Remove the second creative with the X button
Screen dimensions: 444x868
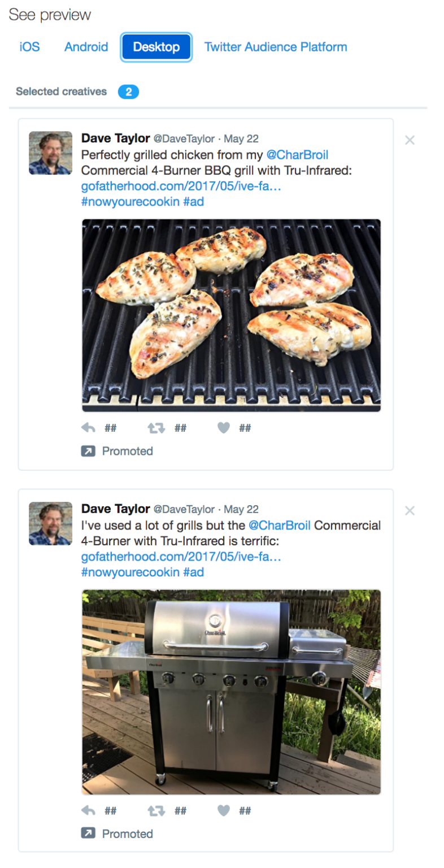[410, 510]
